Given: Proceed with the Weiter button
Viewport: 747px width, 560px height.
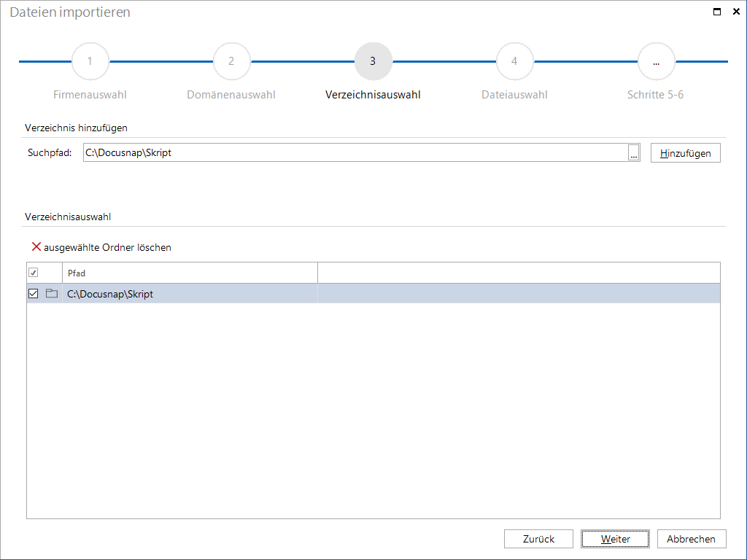Looking at the screenshot, I should pos(615,539).
